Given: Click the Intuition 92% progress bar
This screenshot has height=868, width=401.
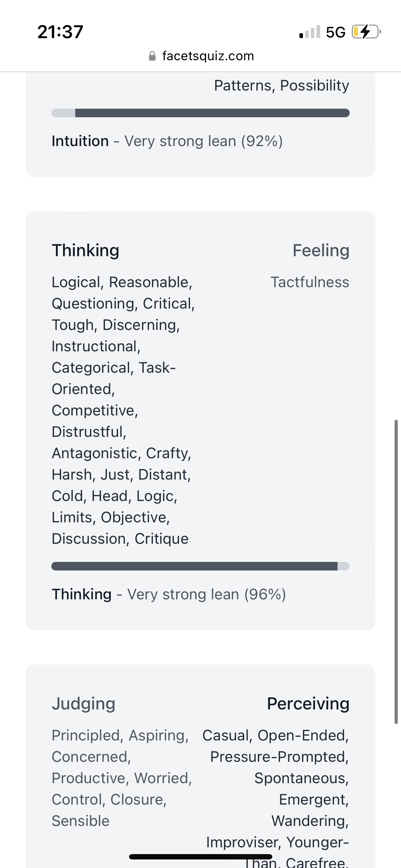Looking at the screenshot, I should pyautogui.click(x=200, y=113).
